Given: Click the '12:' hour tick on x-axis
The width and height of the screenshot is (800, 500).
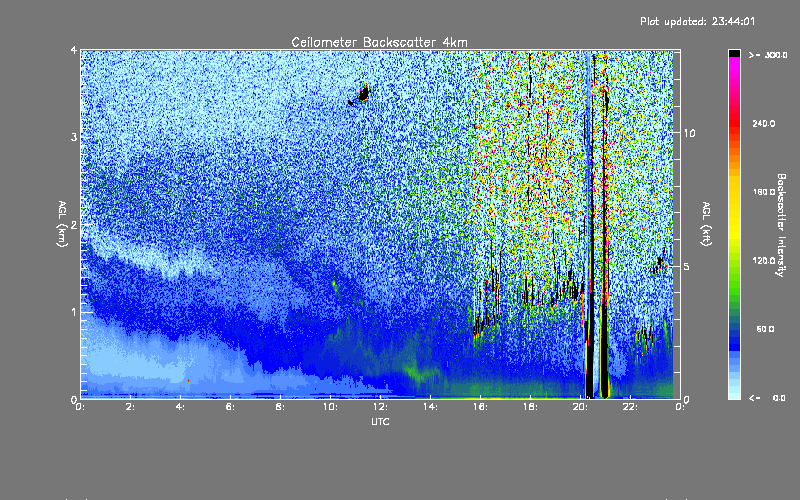Looking at the screenshot, I should (x=380, y=407).
